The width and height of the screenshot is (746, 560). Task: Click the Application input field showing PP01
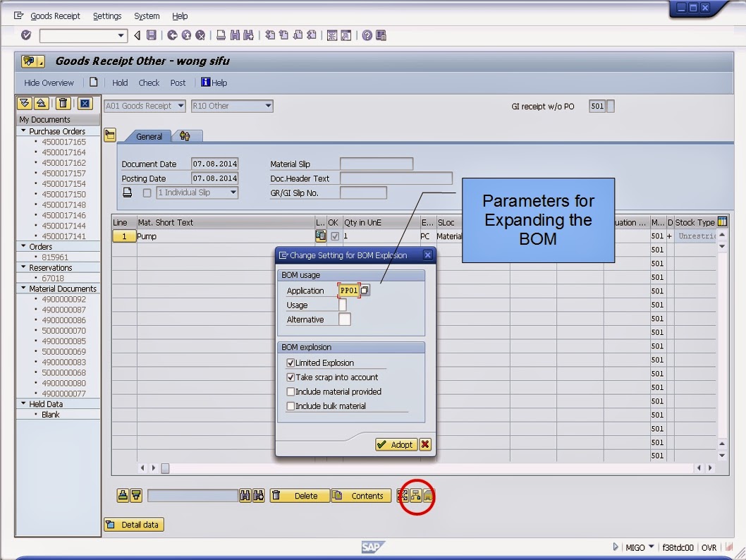point(350,290)
